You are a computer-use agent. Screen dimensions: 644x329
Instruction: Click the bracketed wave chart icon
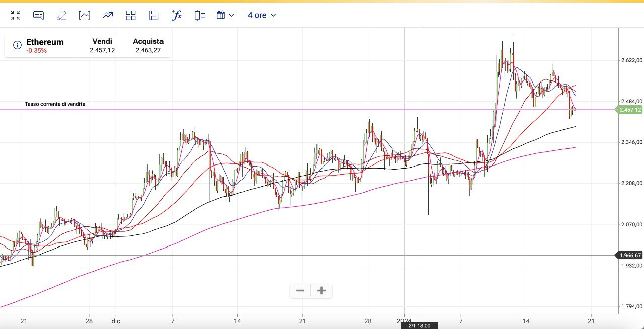(85, 15)
